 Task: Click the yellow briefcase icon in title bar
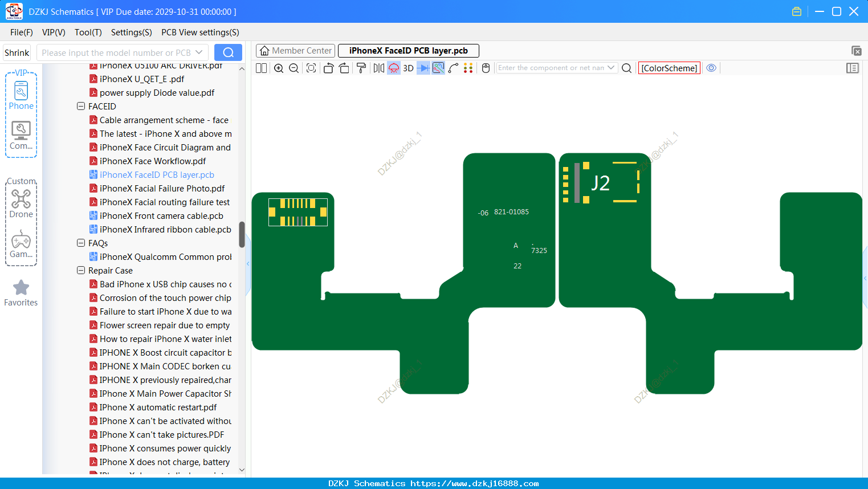pos(797,11)
